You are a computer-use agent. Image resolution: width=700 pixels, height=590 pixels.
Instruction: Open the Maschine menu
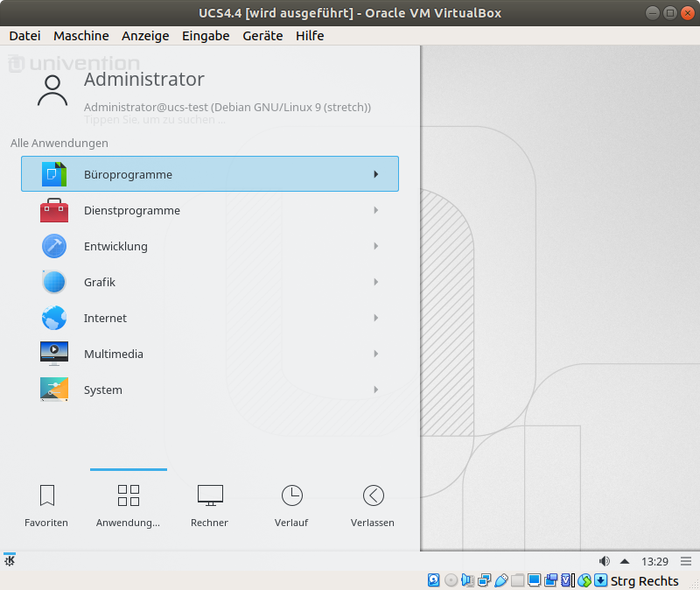[81, 36]
